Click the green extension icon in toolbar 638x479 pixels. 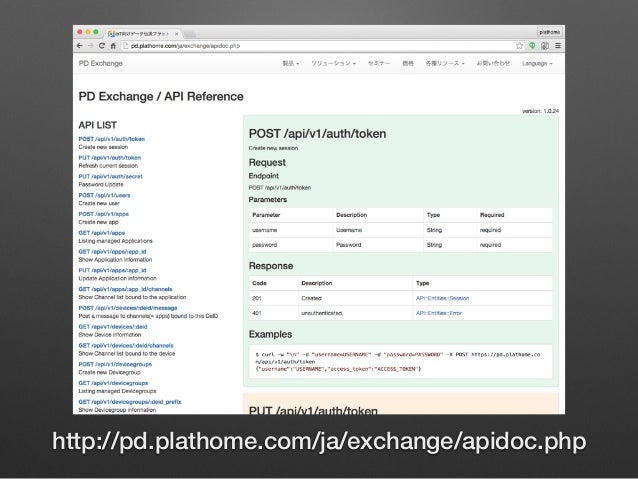[x=532, y=46]
